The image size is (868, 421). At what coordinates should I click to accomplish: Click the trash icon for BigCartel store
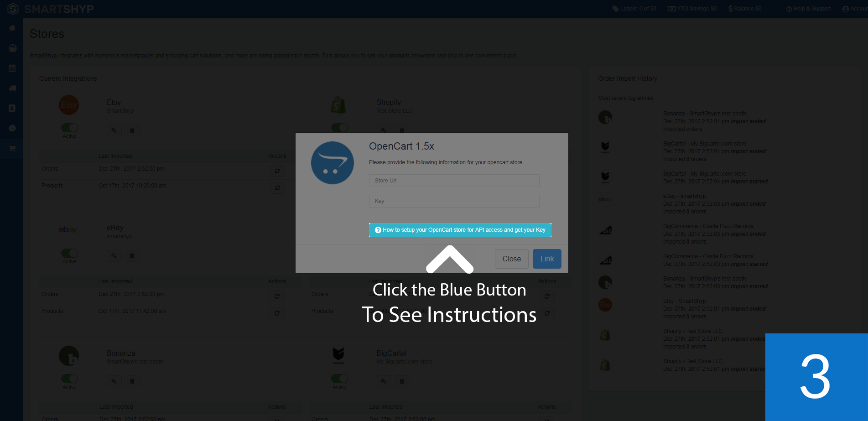(x=402, y=381)
